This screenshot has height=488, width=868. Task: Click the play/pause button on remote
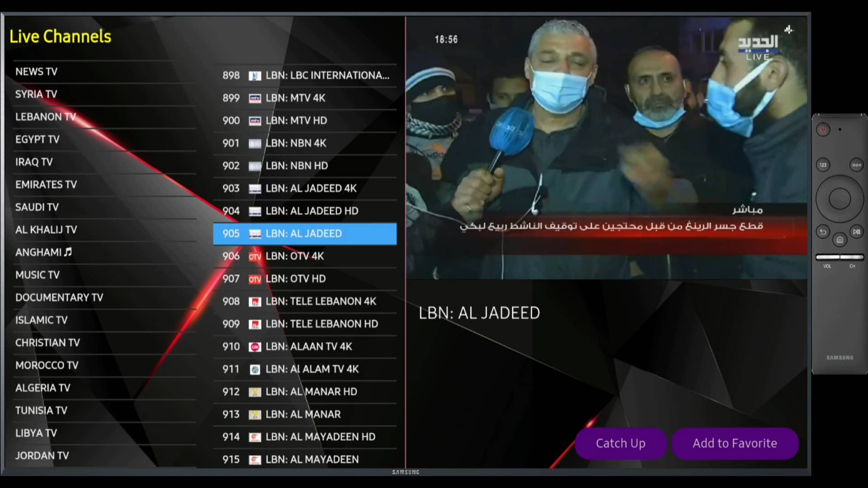[x=856, y=232]
